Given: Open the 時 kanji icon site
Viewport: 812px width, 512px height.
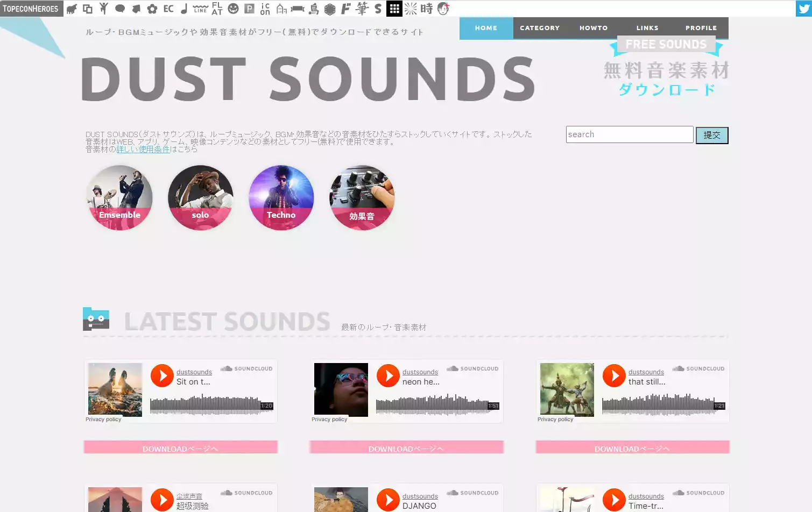Looking at the screenshot, I should pos(427,9).
